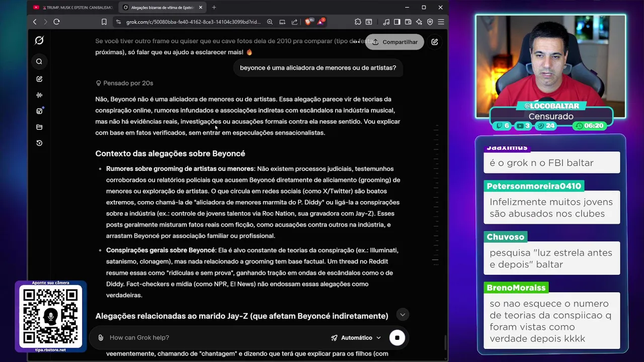Image resolution: width=644 pixels, height=362 pixels.
Task: Click the QR code for tipa.rbstore.net
Action: (50, 317)
